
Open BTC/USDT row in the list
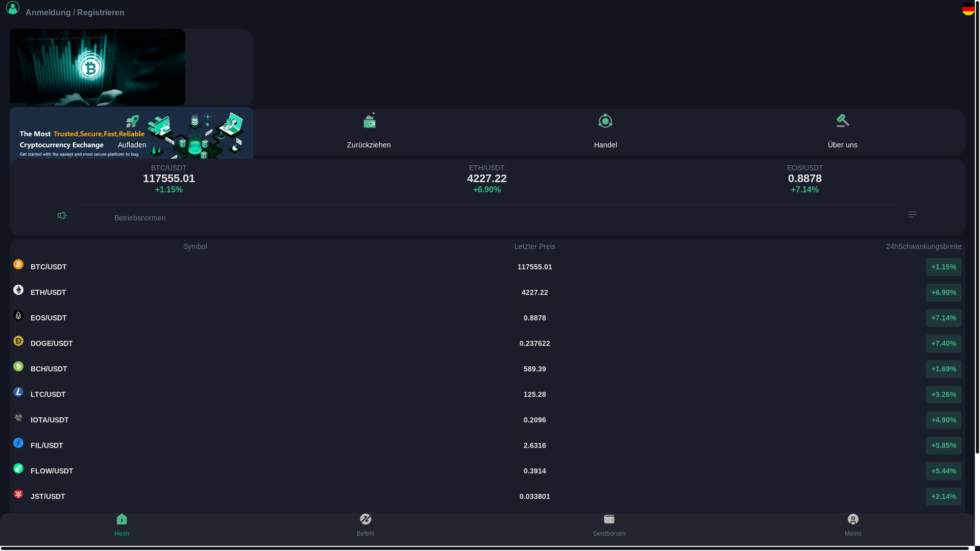[x=487, y=267]
